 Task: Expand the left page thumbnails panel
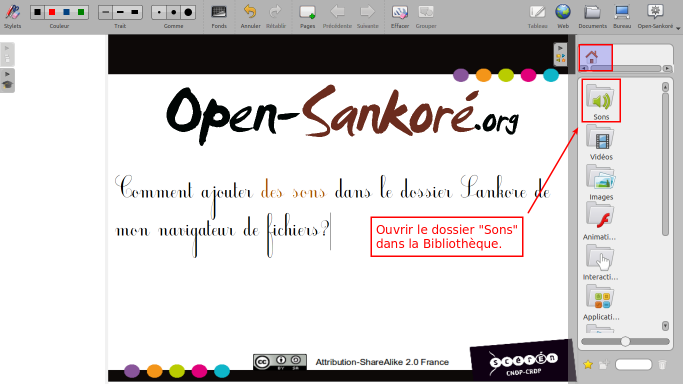[x=7, y=54]
